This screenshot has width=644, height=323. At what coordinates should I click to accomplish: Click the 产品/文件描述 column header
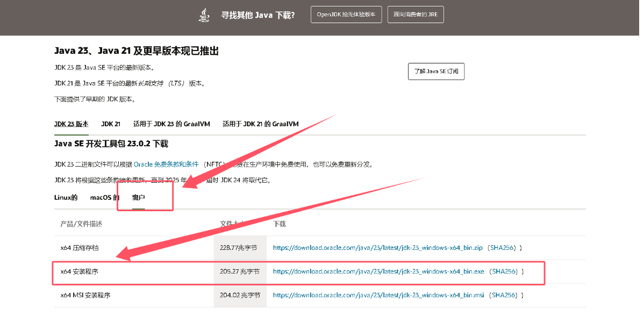point(81,224)
